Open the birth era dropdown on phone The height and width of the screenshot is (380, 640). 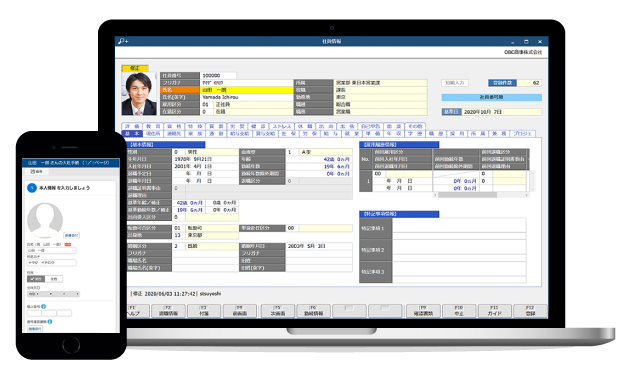(33, 294)
